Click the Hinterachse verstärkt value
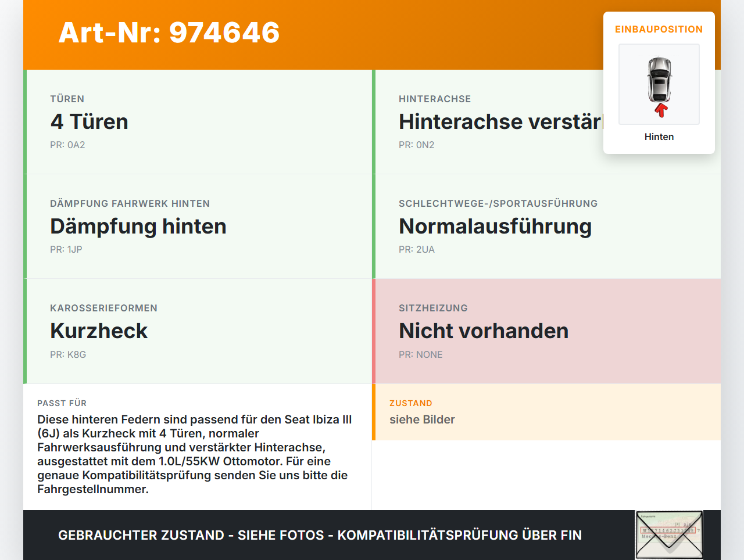This screenshot has width=744, height=560. [x=501, y=121]
